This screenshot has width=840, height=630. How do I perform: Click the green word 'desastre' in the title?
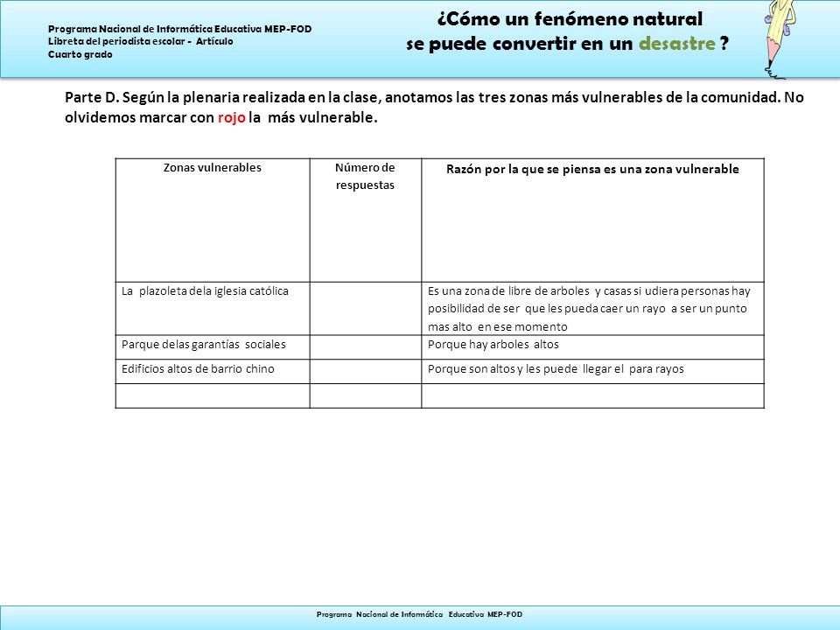(677, 43)
